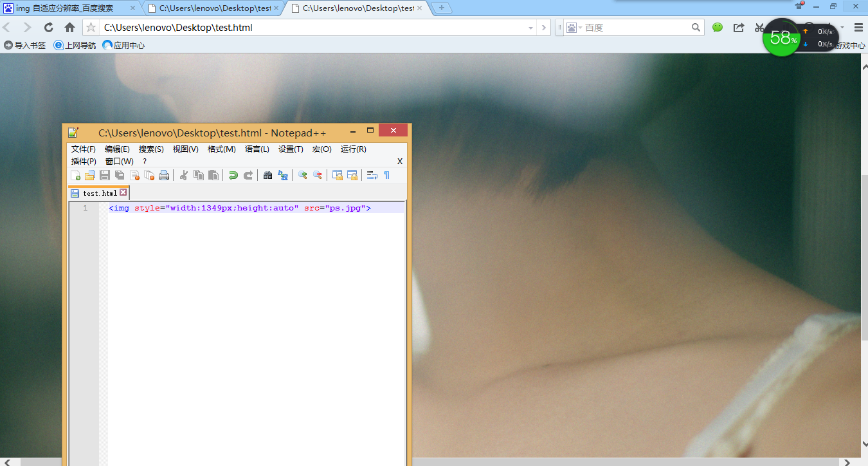Open the 应用中心 bookmark
This screenshot has height=466, width=868.
[x=123, y=45]
